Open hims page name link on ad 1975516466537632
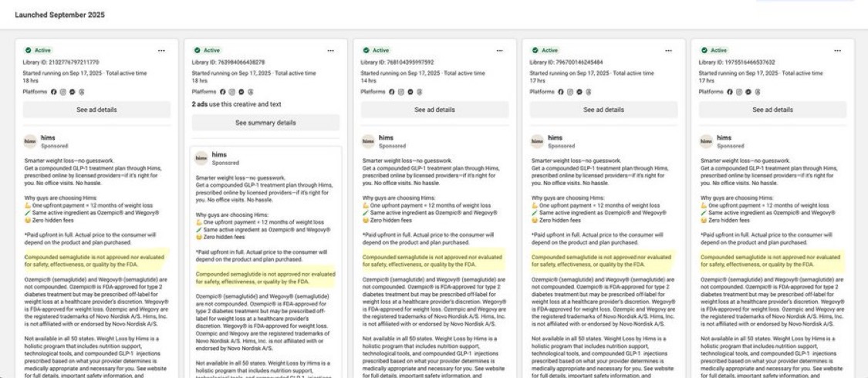Viewport: 868px width, 378px height. [x=724, y=138]
